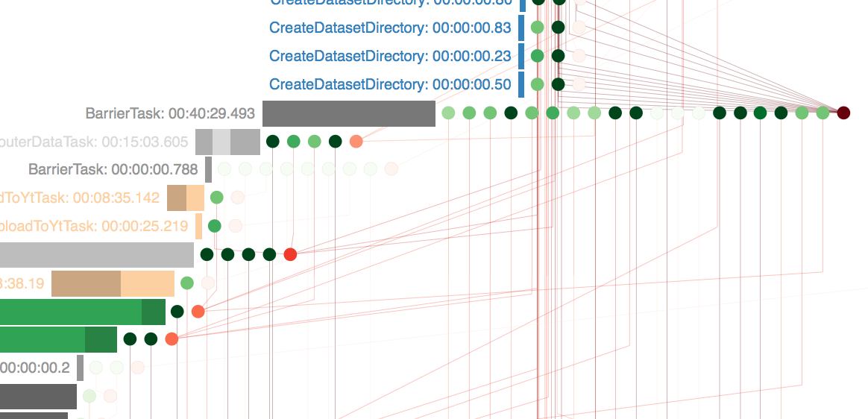Click the orange-red dot beside the lower green bar

[x=172, y=338]
